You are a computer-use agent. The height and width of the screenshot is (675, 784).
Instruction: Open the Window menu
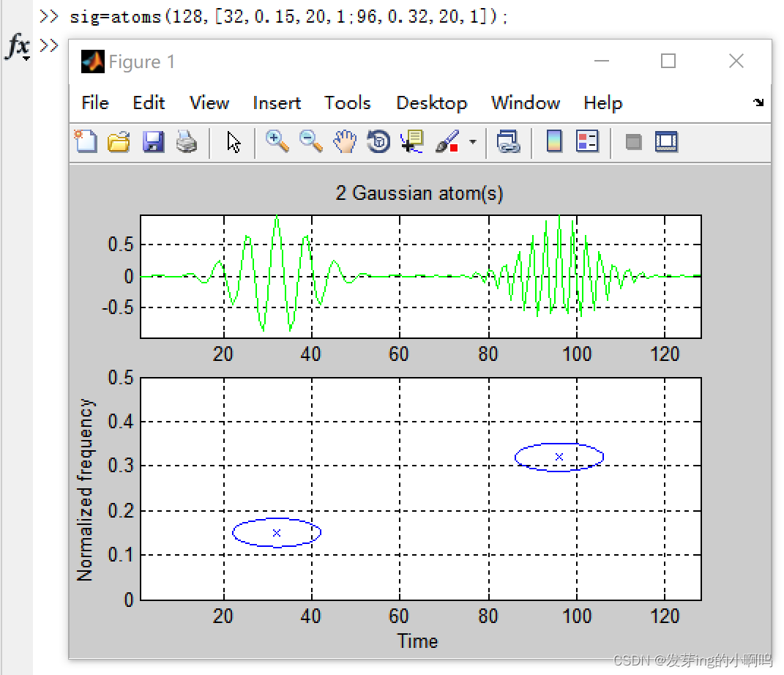coord(526,103)
